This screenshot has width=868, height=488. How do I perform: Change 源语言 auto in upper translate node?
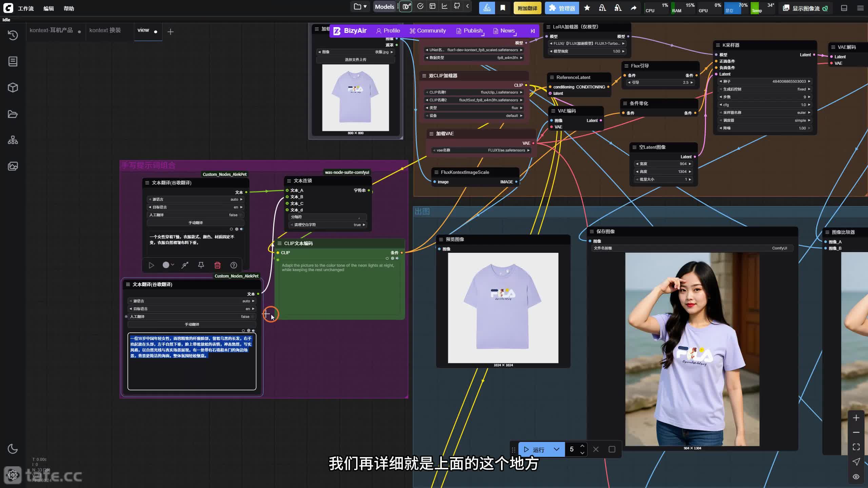point(196,199)
